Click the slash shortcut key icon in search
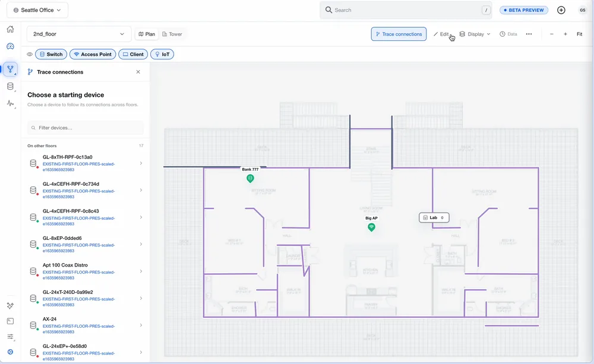 [x=486, y=10]
